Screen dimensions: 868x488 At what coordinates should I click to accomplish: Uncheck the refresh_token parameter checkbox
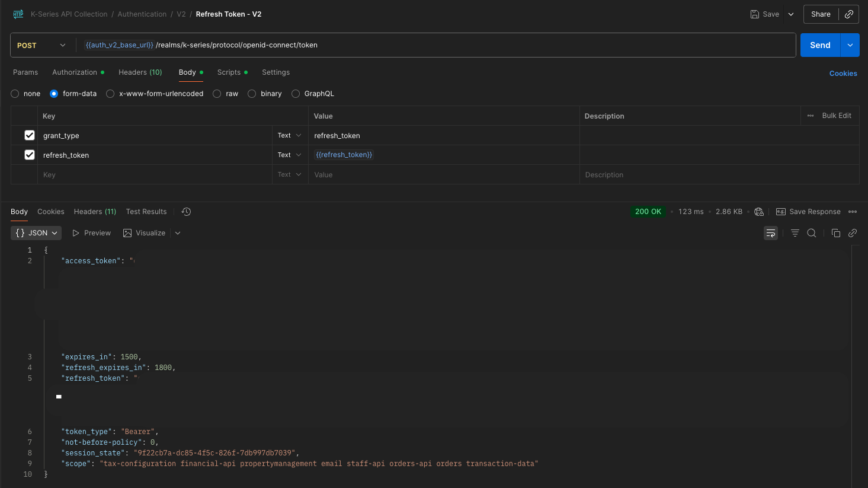tap(30, 155)
